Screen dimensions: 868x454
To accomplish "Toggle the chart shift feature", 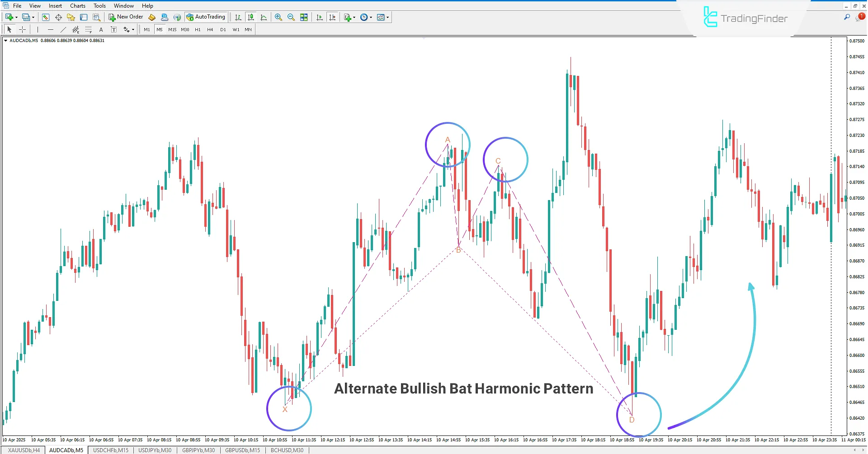I will 333,17.
